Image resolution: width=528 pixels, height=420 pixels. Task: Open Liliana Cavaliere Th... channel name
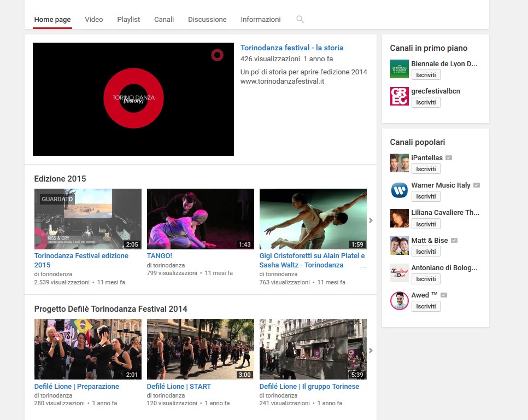point(445,213)
